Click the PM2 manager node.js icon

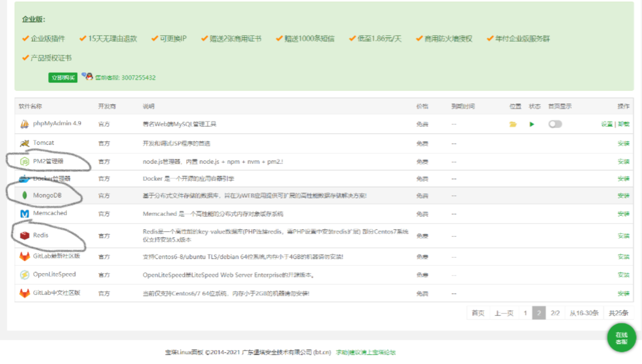coord(24,162)
